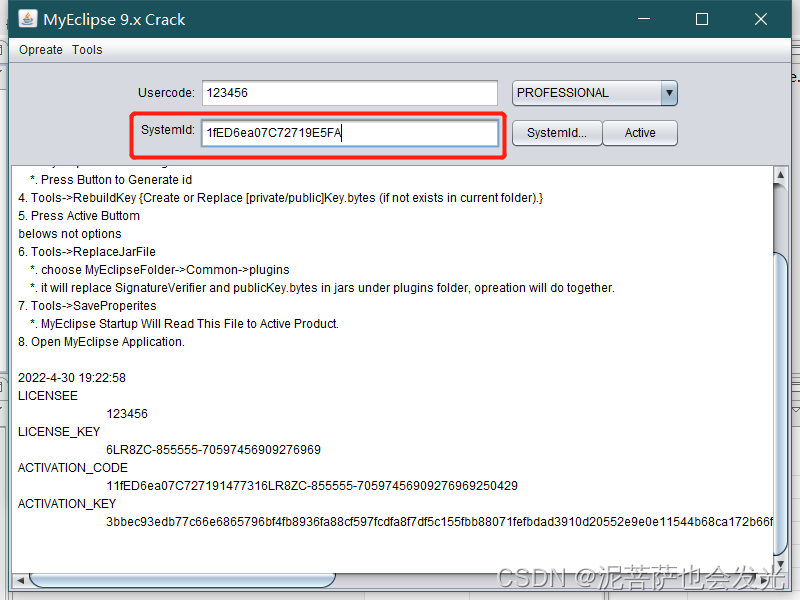
Task: Click the line about choosing MyEclipseFolder->Common->plugins
Action: tap(160, 270)
